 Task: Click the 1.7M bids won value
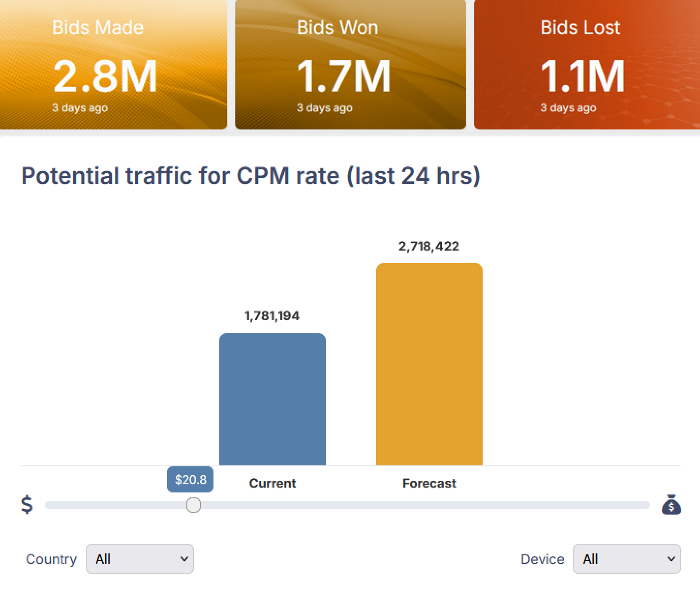[343, 76]
